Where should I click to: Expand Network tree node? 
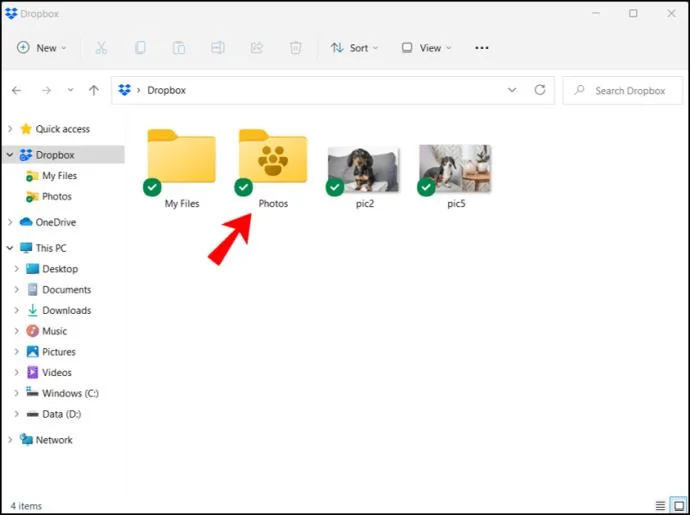(x=10, y=439)
